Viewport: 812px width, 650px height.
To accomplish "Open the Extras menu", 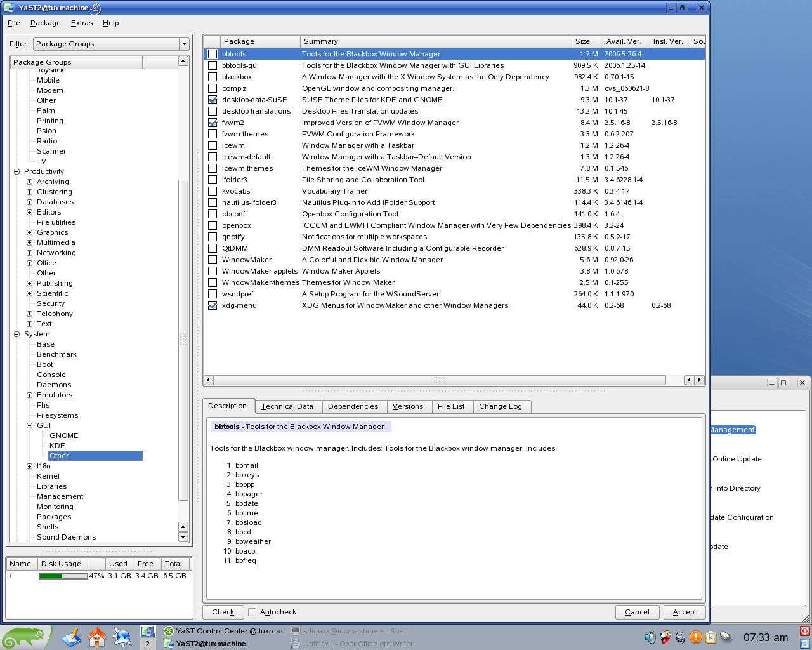I will coord(82,23).
